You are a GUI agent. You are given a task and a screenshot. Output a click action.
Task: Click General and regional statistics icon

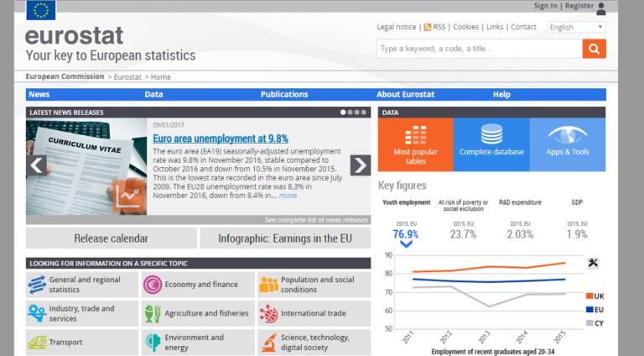coord(37,285)
